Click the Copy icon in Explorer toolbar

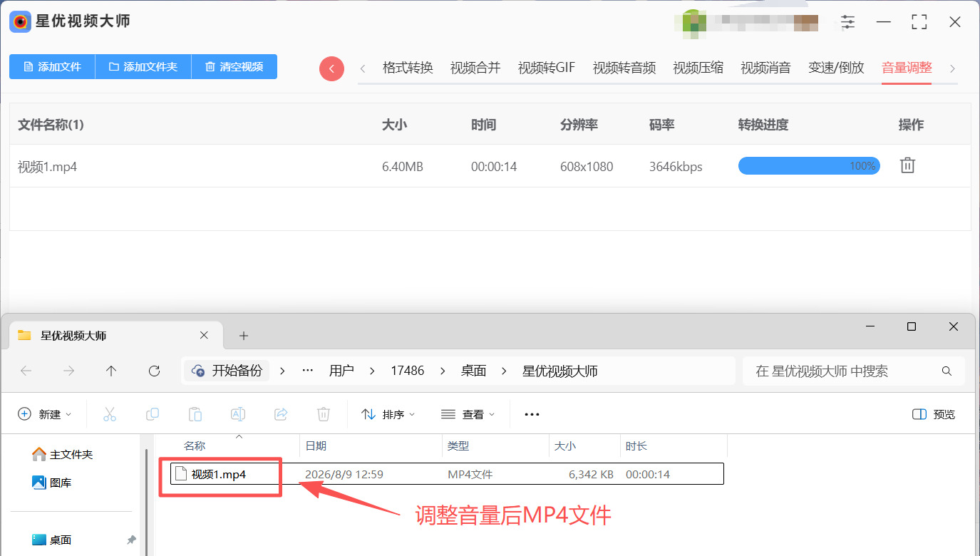tap(152, 414)
